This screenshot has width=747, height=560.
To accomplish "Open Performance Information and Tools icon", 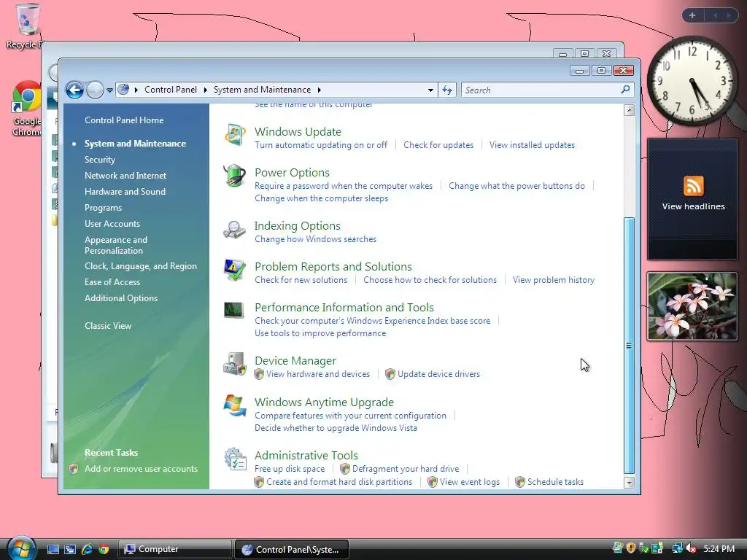I will 234,311.
